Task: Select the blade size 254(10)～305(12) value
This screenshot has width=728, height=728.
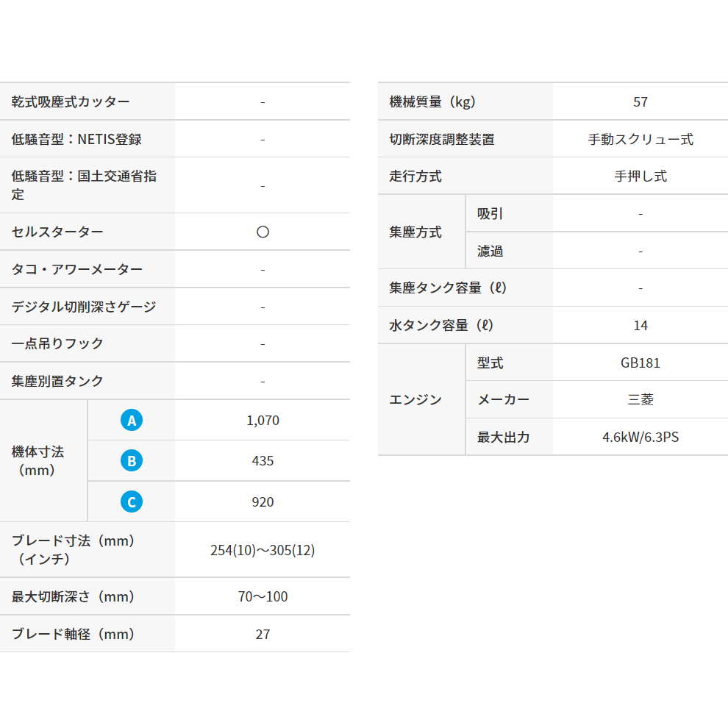Action: pos(263,550)
